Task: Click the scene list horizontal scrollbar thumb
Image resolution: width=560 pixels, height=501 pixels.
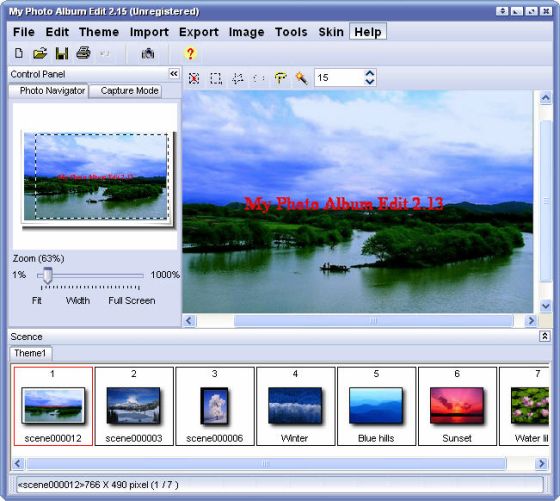Action: (266, 464)
